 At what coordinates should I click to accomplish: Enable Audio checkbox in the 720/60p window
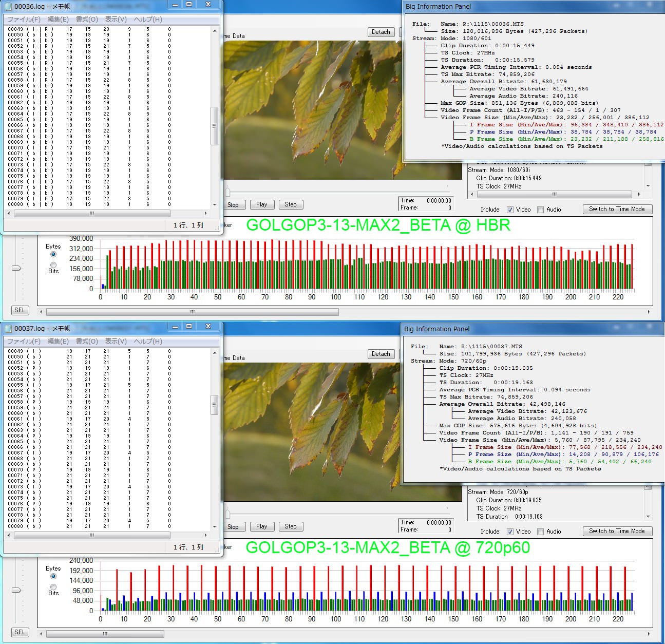(540, 532)
